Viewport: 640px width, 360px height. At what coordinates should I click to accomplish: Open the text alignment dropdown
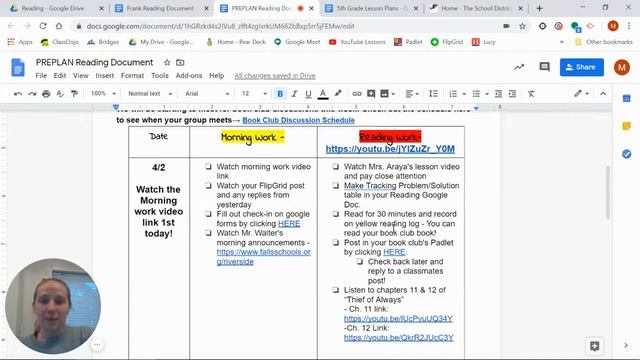[412, 94]
